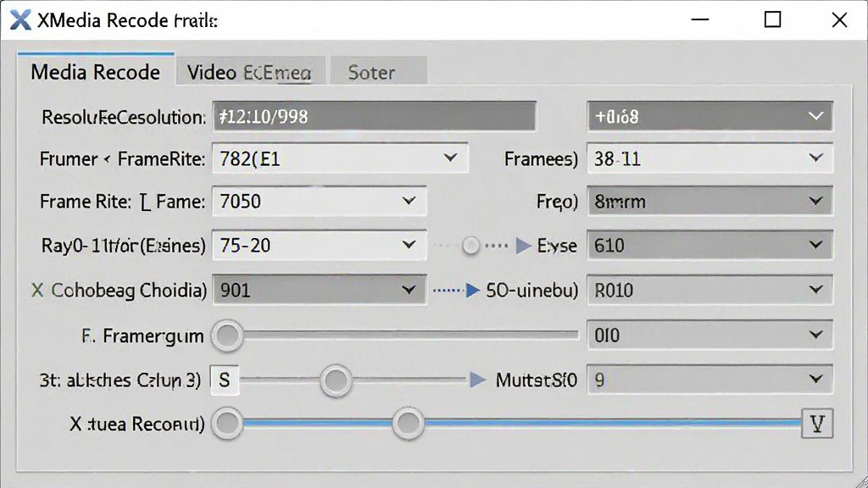
Task: Expand the Framees dropdown showing 38-11
Action: tap(709, 158)
